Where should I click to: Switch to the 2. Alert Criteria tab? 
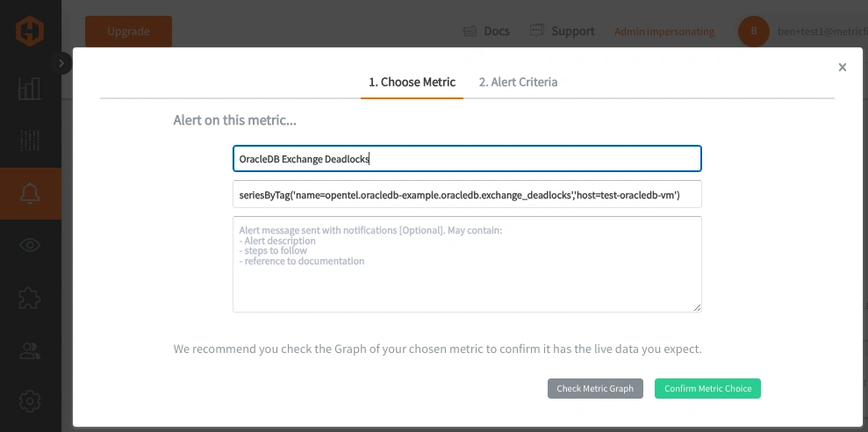[518, 82]
